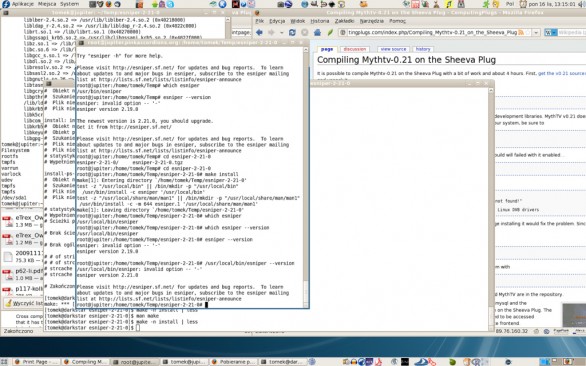Click the Firefox forward arrow
Viewport: 586px width, 366px height.
pyautogui.click(x=272, y=33)
